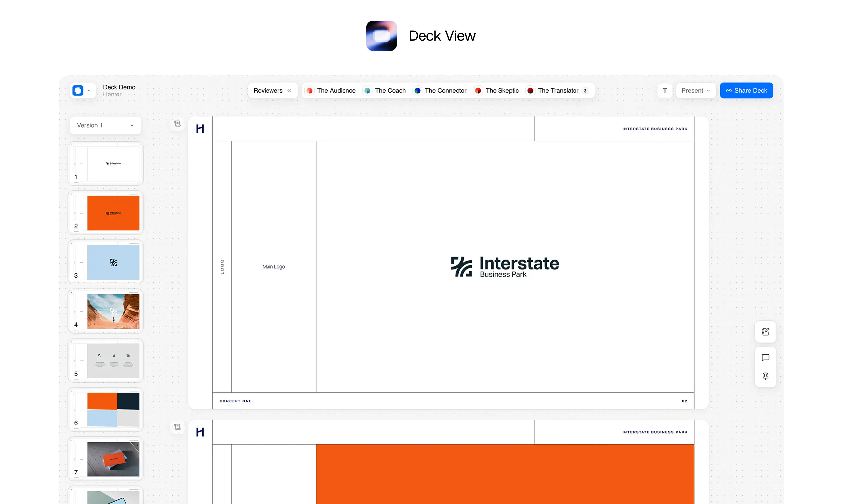The height and width of the screenshot is (504, 843).
Task: Select The Coach reviewer
Action: coord(384,90)
